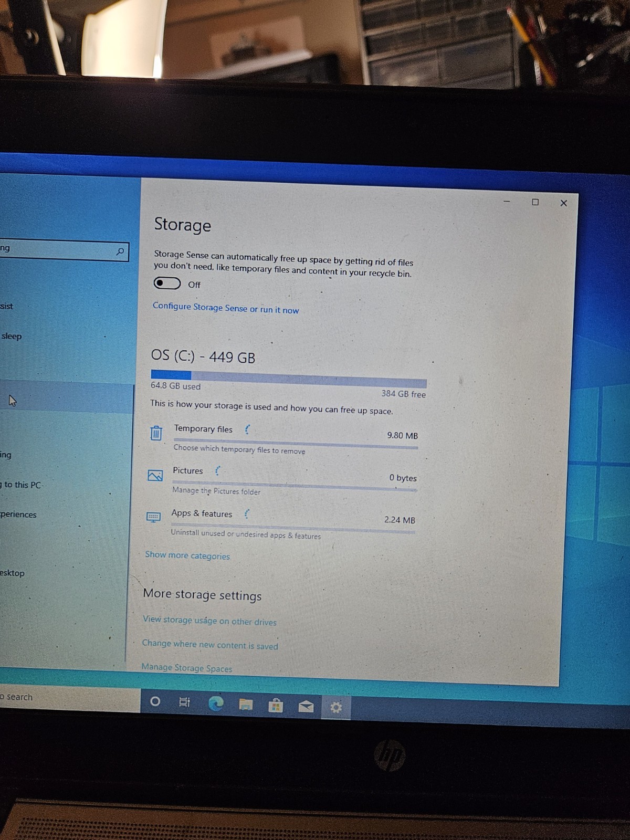This screenshot has width=630, height=840.
Task: Open View storage usage on other drives
Action: pos(209,621)
